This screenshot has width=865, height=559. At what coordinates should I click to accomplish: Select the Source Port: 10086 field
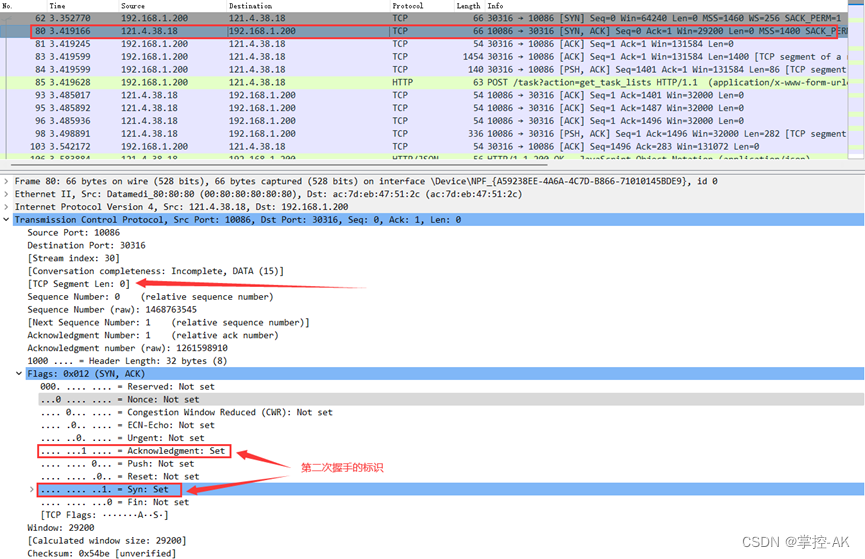pos(73,233)
